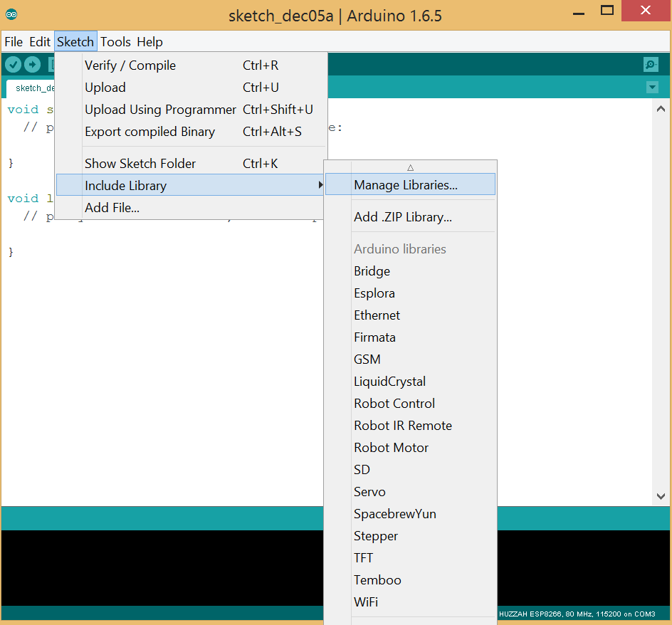The image size is (672, 625).
Task: Open the Help menu
Action: [x=149, y=41]
